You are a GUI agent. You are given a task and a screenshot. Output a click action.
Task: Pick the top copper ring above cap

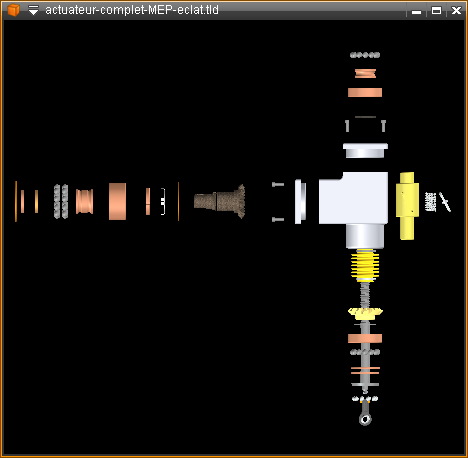tap(365, 92)
